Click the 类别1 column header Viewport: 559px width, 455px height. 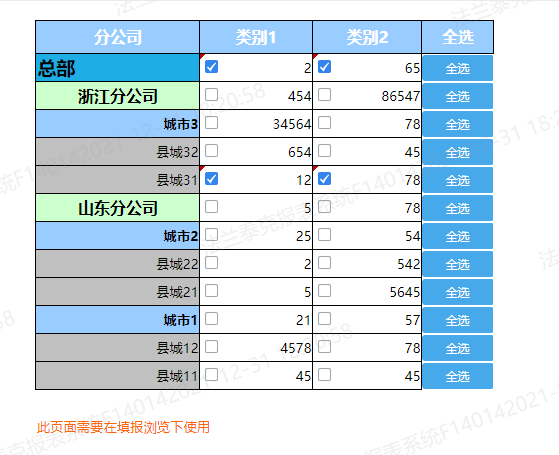(256, 37)
